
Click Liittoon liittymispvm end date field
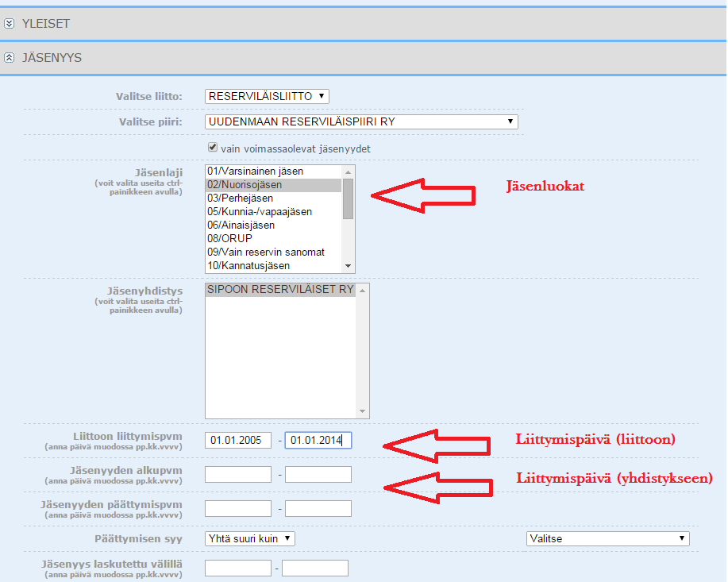coord(318,441)
